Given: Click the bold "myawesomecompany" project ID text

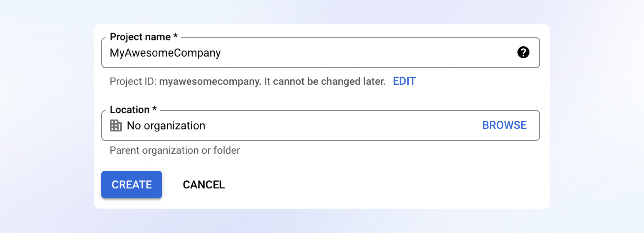Looking at the screenshot, I should pyautogui.click(x=210, y=82).
